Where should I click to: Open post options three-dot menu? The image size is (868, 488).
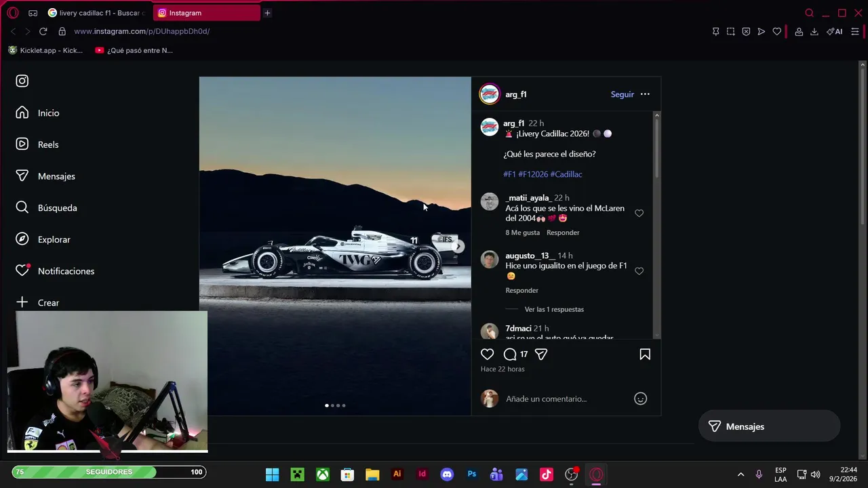coord(645,94)
